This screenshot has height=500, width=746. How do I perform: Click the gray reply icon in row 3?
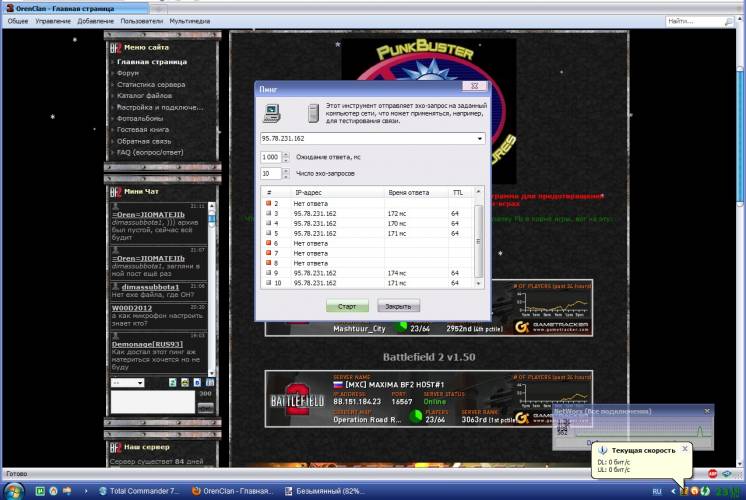268,213
